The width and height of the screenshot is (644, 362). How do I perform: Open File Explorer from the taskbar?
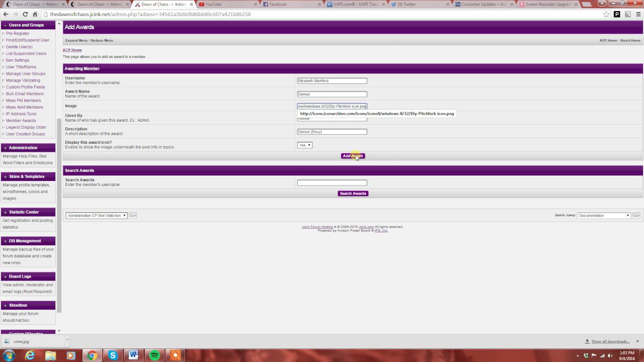point(50,355)
